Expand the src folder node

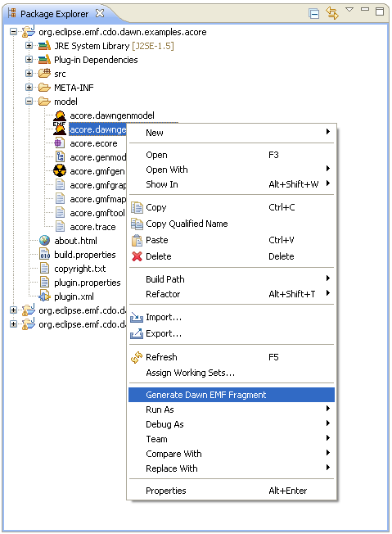[29, 73]
